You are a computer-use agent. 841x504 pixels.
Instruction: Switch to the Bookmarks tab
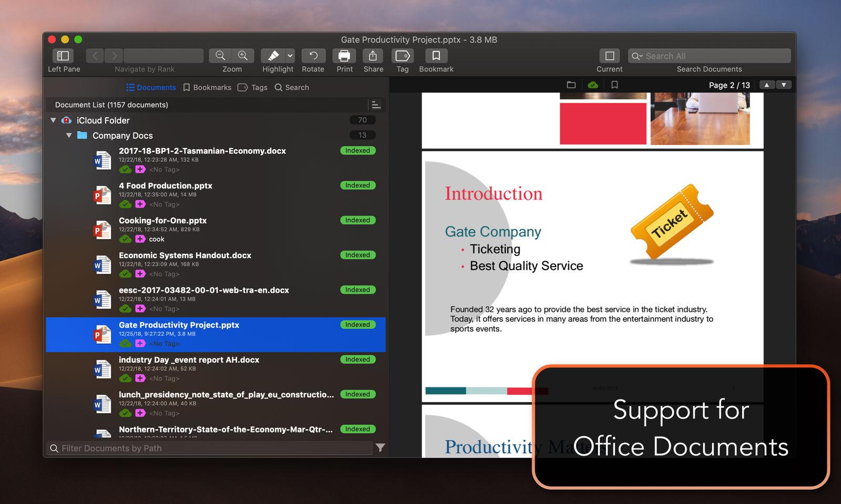tap(207, 87)
